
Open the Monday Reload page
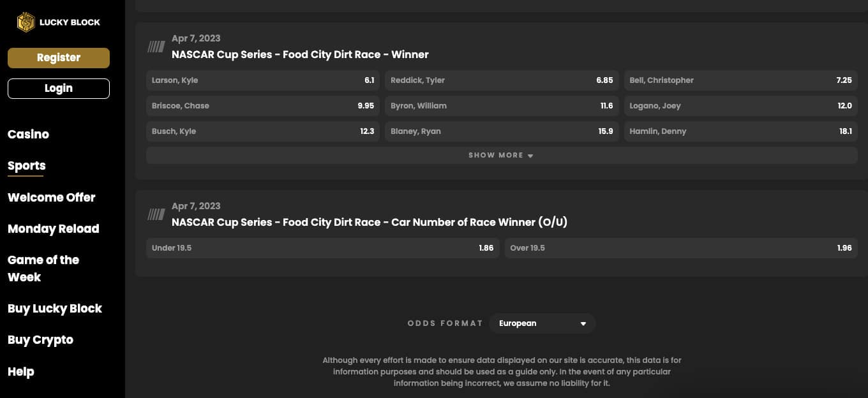click(x=53, y=229)
